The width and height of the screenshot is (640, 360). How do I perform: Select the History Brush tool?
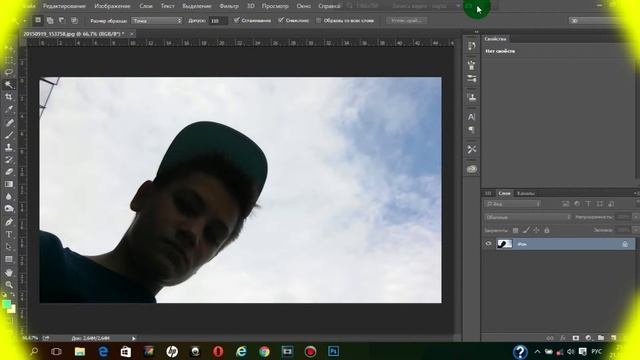(x=9, y=160)
